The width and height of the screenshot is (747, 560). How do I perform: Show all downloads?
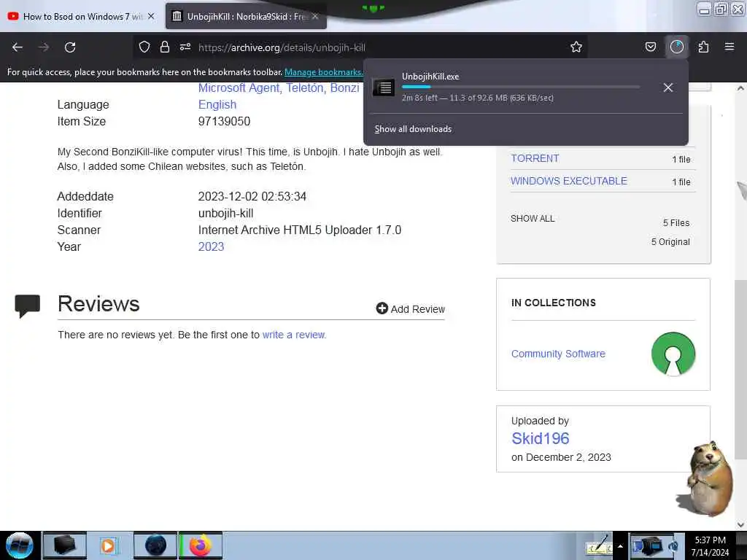413,129
